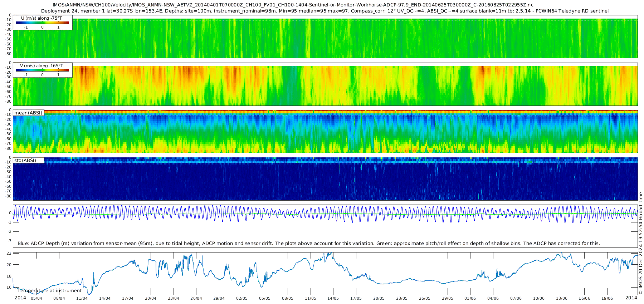Viewport: 644px width, 304px height.
Task: Select the 23/04 date tick
Action: click(174, 298)
